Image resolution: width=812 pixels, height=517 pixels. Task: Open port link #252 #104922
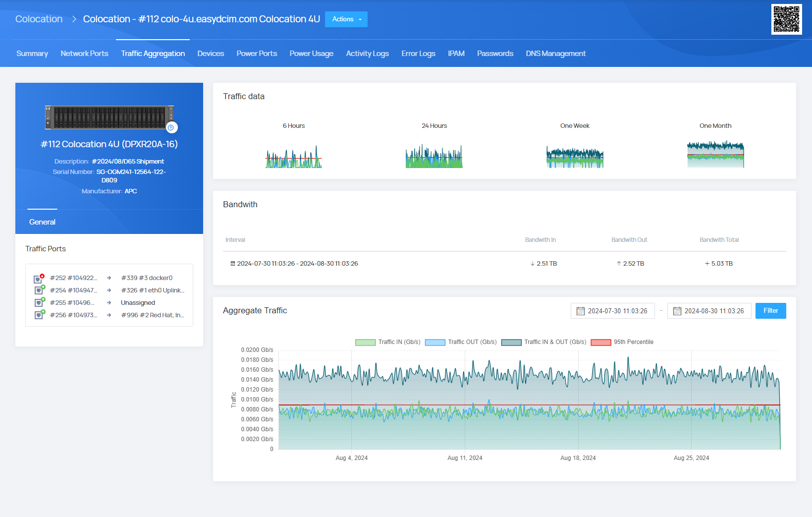point(73,278)
